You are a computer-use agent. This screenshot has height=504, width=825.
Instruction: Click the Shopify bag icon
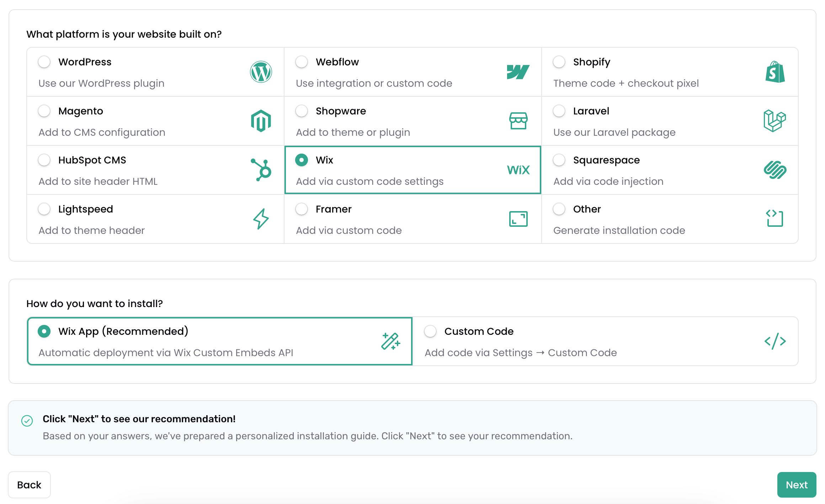[x=775, y=72]
